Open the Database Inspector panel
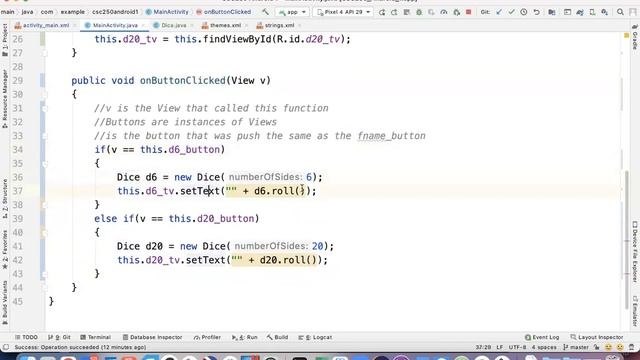 152,337
